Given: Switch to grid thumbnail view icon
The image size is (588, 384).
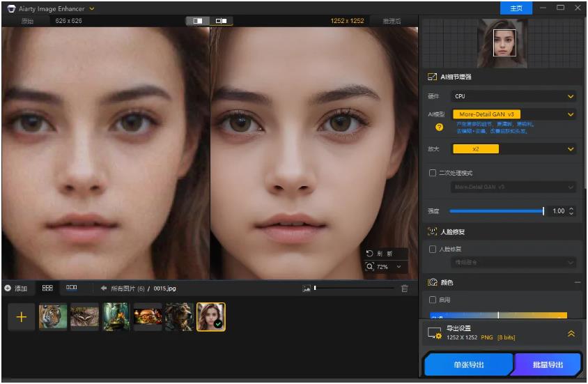Looking at the screenshot, I should click(x=47, y=288).
